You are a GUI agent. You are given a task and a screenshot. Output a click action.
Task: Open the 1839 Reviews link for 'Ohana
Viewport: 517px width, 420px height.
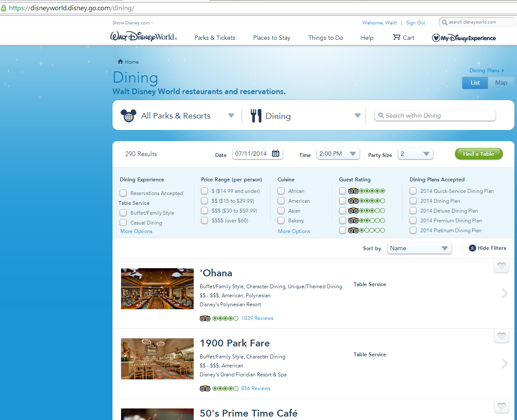click(x=257, y=318)
